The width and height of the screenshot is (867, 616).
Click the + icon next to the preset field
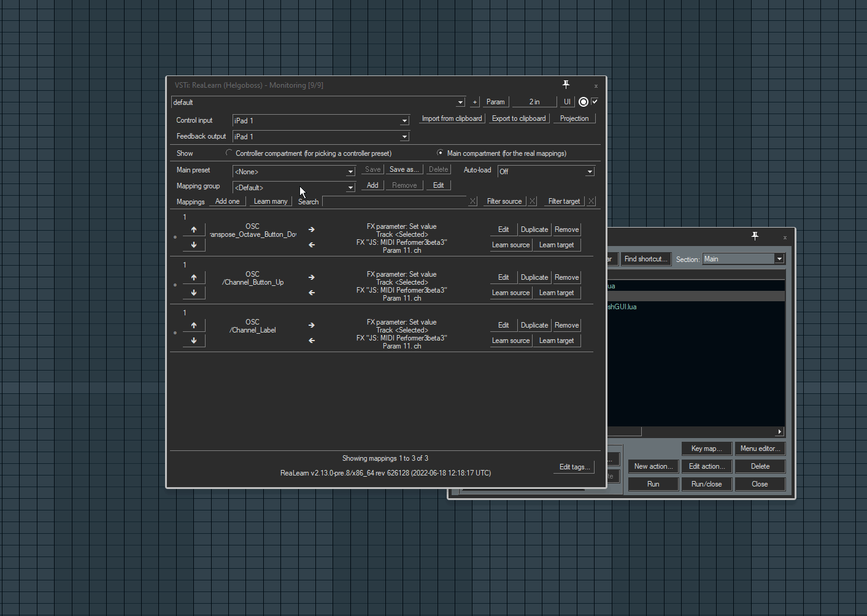coord(474,102)
